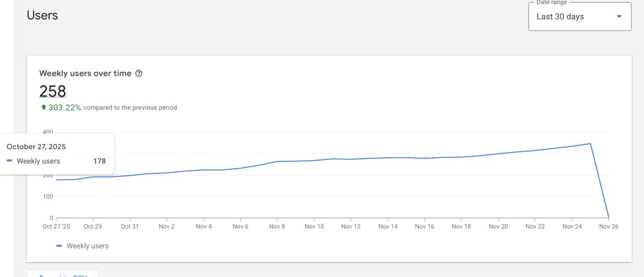The width and height of the screenshot is (644, 277).
Task: Click the Oct 29 axis label
Action: point(93,226)
